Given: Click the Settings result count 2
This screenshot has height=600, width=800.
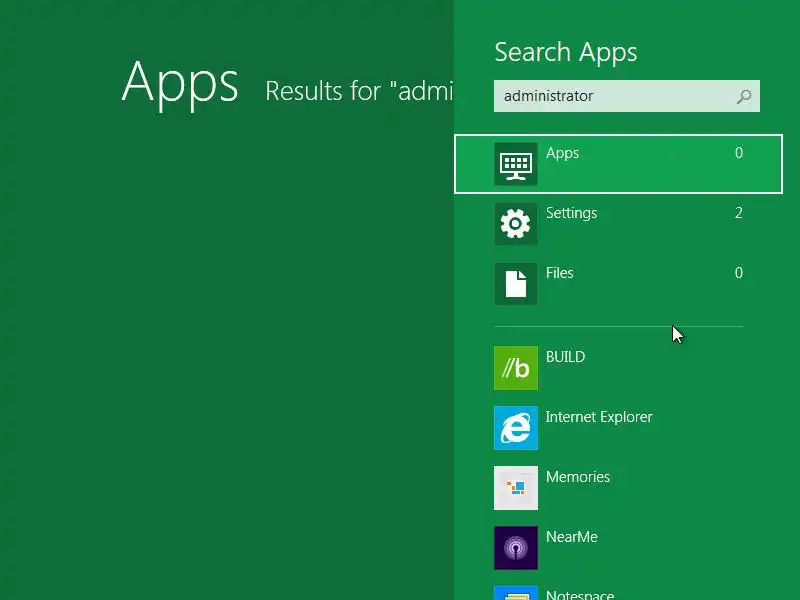Looking at the screenshot, I should (738, 213).
